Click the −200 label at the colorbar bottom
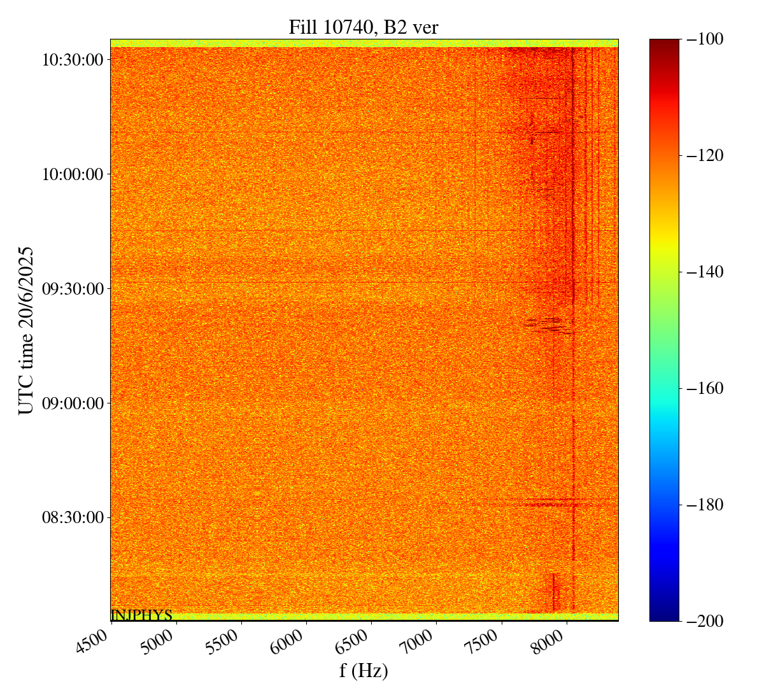764x700 pixels. coord(703,621)
